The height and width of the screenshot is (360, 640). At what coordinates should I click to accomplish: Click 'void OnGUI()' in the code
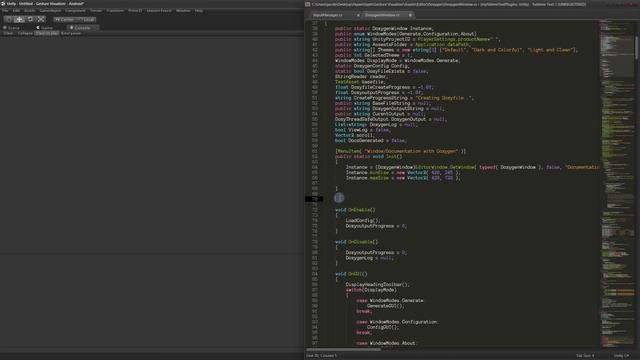tap(351, 274)
